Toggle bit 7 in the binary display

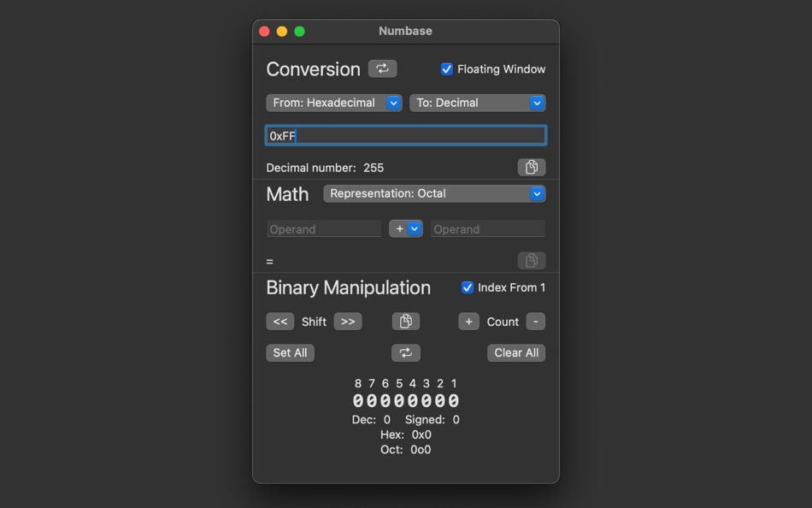click(x=371, y=400)
